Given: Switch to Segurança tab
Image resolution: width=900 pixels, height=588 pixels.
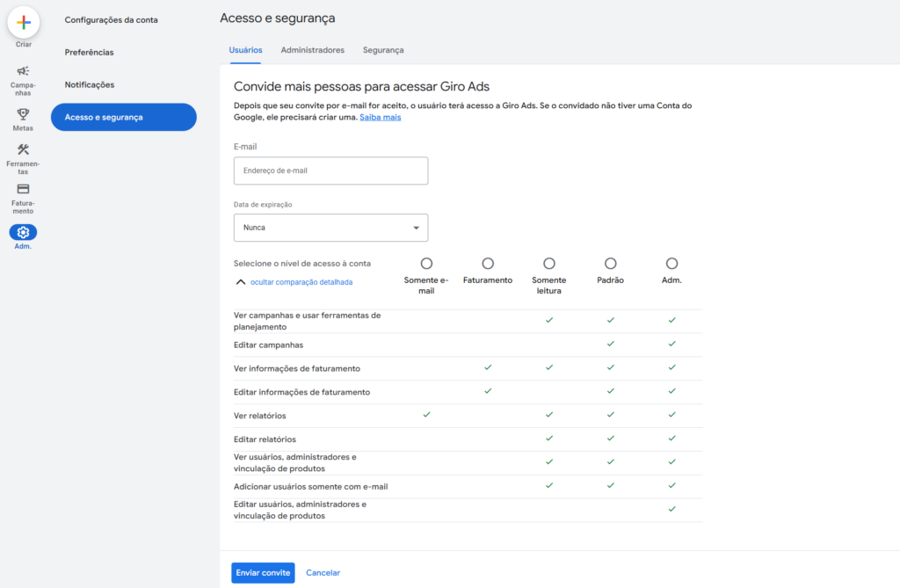Looking at the screenshot, I should [x=383, y=50].
